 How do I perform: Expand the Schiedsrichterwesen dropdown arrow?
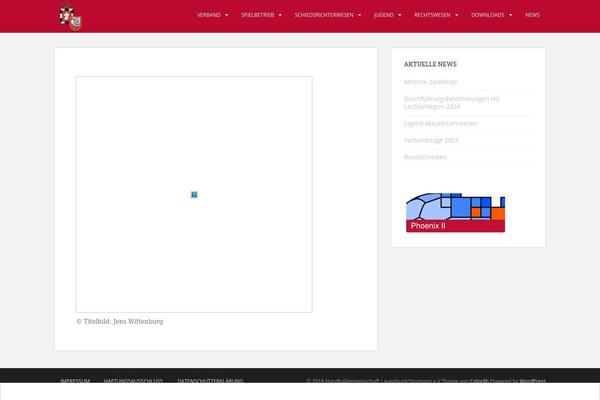(359, 15)
